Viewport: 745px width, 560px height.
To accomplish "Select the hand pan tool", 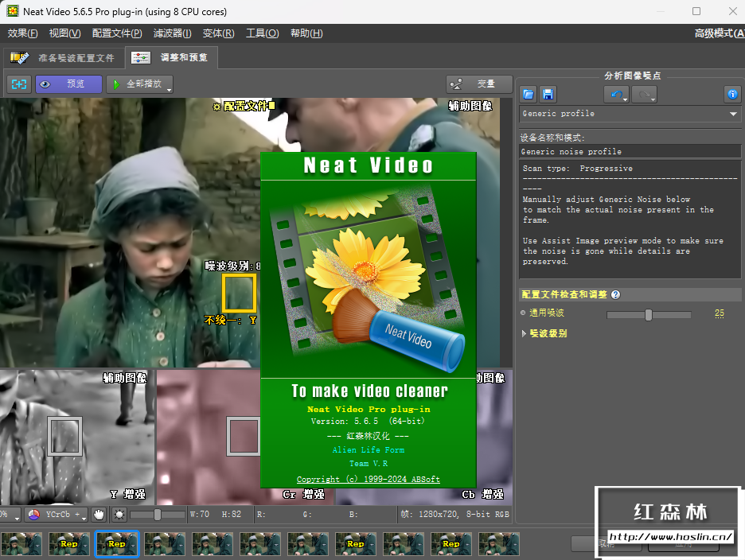I will pyautogui.click(x=99, y=515).
